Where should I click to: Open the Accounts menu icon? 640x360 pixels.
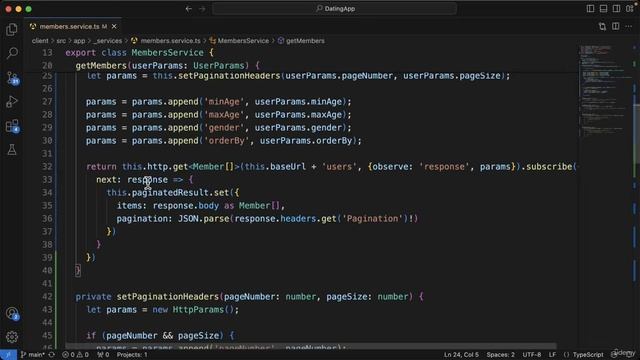pos(12,313)
